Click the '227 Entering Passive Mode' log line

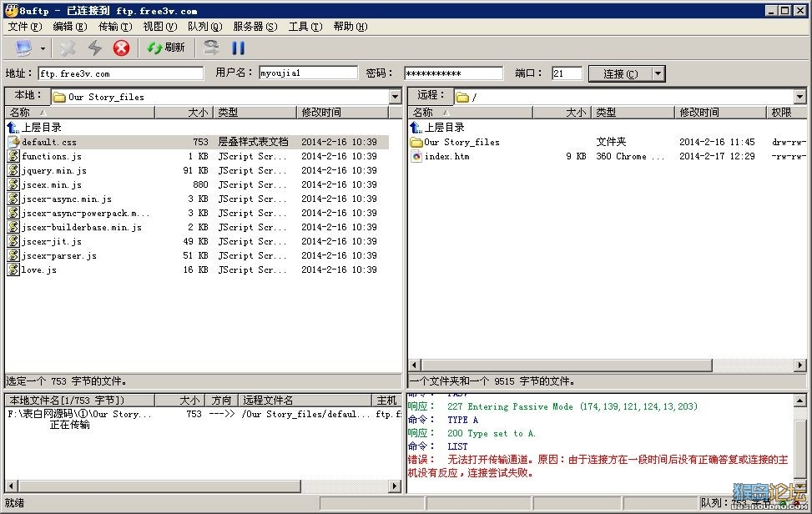[552, 407]
